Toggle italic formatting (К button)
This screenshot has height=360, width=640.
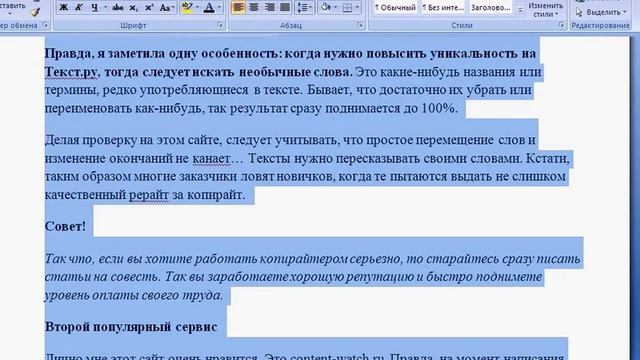tap(79, 7)
